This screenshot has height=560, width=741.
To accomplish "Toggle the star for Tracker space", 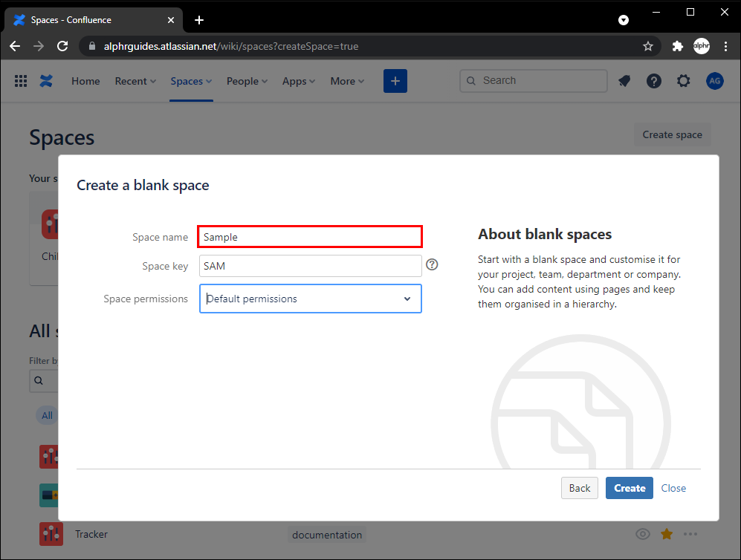I will 667,534.
